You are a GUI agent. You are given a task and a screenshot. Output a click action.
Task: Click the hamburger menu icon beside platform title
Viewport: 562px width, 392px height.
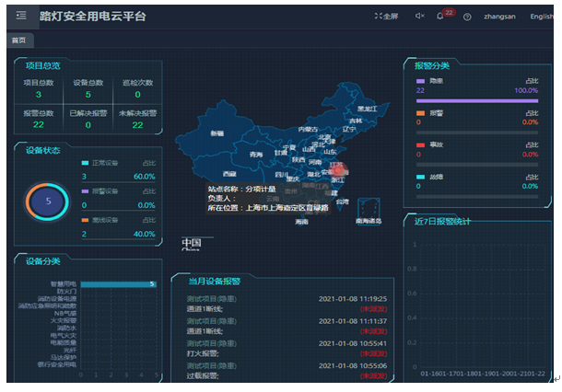(21, 16)
